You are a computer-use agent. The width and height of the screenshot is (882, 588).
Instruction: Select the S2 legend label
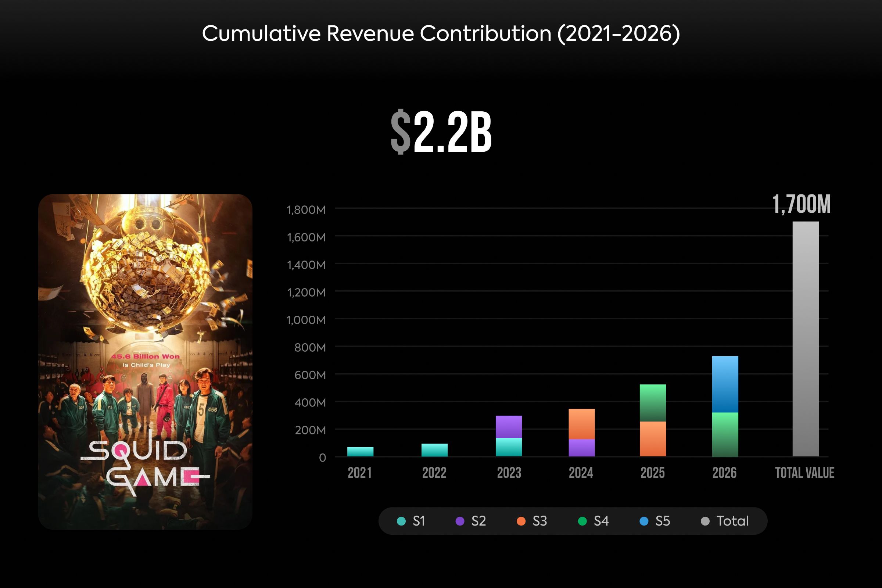tap(478, 521)
